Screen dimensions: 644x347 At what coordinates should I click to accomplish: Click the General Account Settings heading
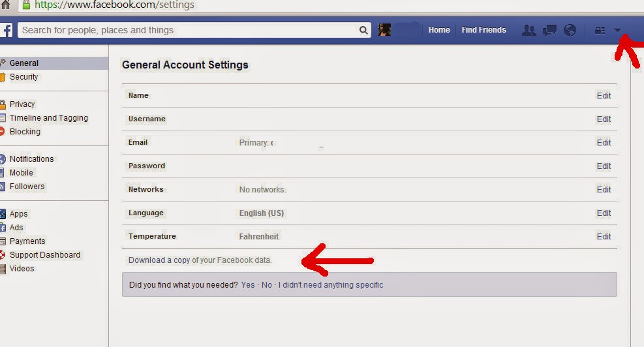pyautogui.click(x=185, y=65)
